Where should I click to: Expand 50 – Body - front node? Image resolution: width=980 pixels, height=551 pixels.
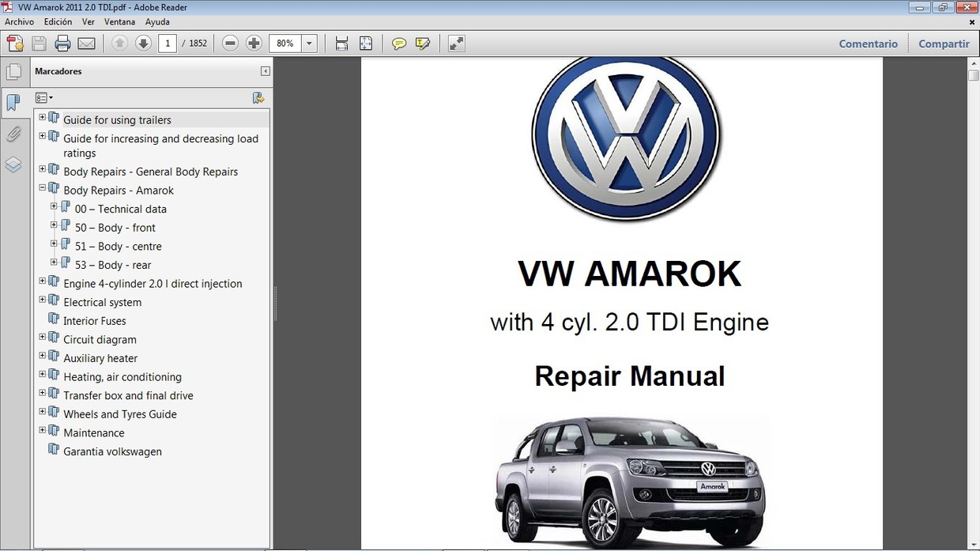pyautogui.click(x=55, y=225)
